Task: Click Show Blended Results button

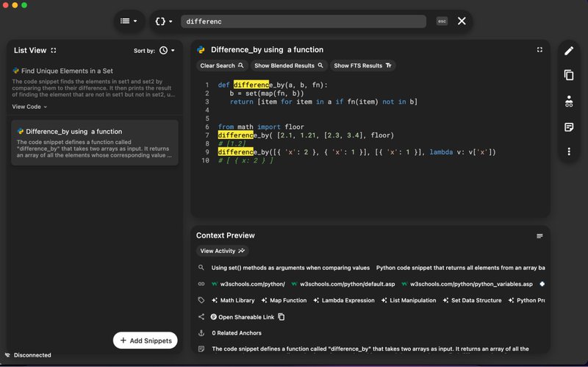Action: [x=288, y=65]
